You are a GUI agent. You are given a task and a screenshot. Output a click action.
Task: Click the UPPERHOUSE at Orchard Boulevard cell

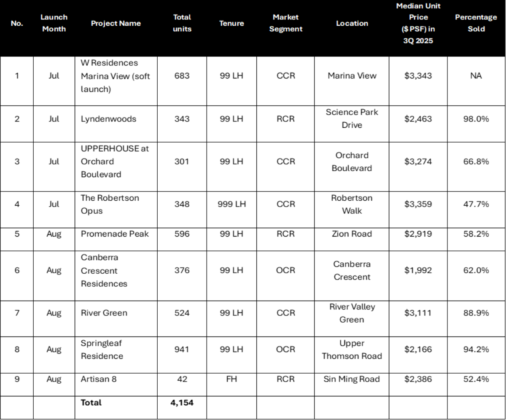pyautogui.click(x=115, y=162)
